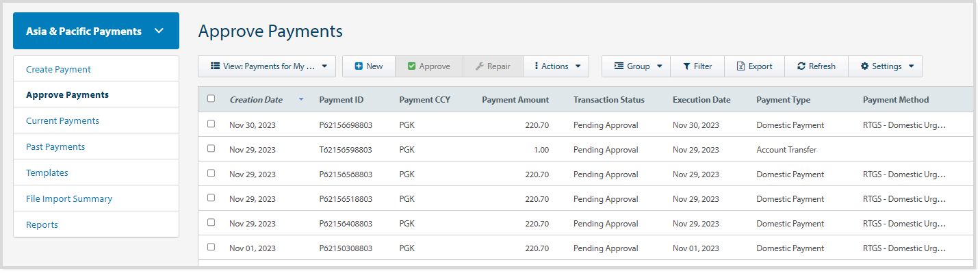Sort by Transaction Status column header
The height and width of the screenshot is (273, 980).
click(609, 100)
